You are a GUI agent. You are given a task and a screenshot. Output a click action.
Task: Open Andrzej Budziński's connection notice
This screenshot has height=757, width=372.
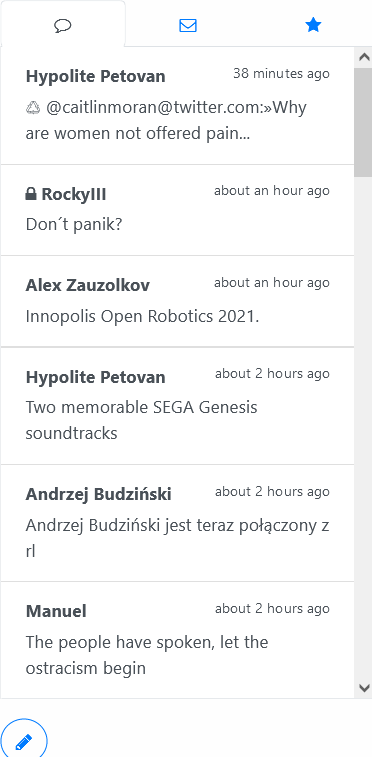pos(177,523)
